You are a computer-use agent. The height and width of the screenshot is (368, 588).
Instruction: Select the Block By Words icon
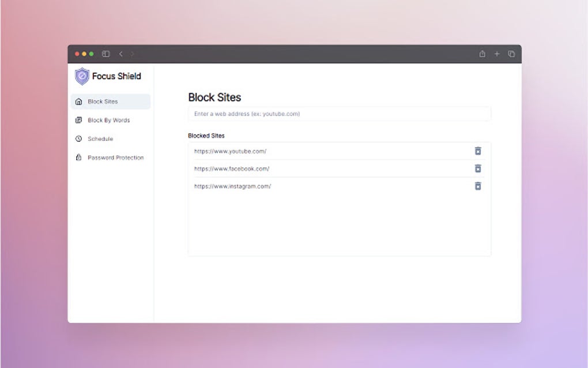[x=78, y=120]
